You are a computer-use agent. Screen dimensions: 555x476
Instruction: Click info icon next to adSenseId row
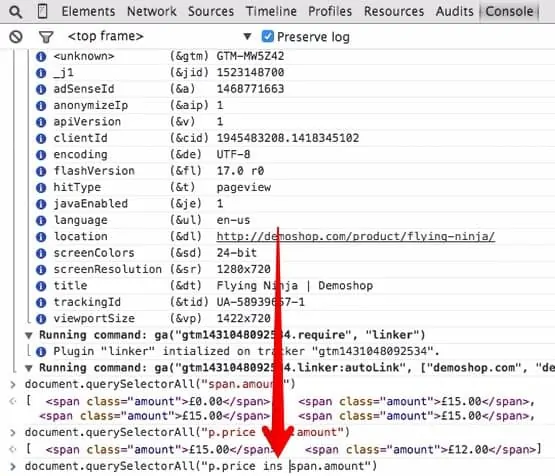coord(41,89)
